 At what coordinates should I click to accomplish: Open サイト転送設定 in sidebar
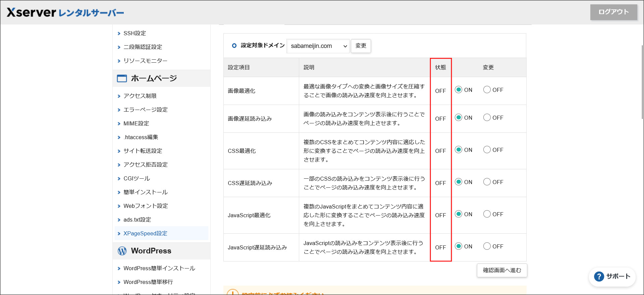[x=143, y=151]
